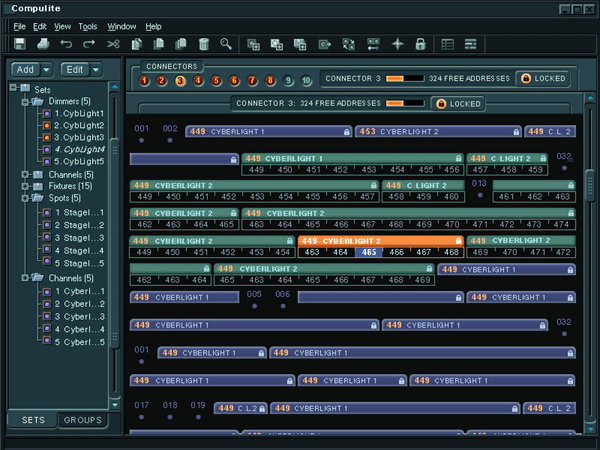Select connector number 1 button

[x=146, y=80]
